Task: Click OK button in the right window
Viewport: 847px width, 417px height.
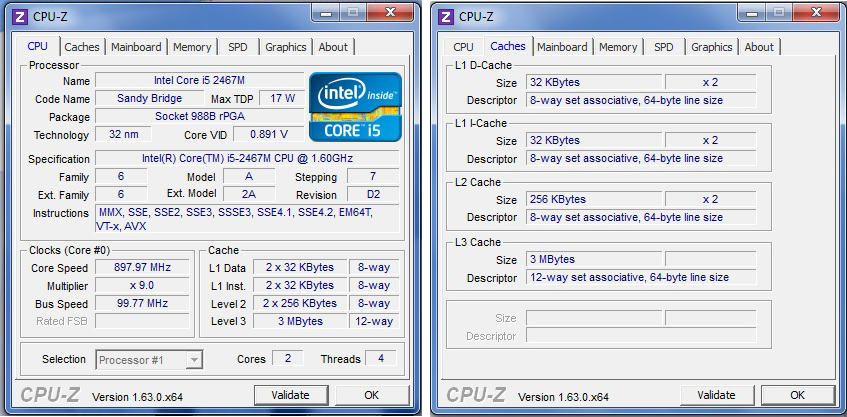Action: [x=797, y=395]
